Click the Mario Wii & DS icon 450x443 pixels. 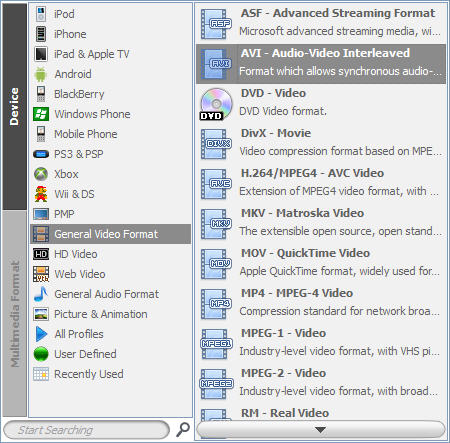coord(41,194)
